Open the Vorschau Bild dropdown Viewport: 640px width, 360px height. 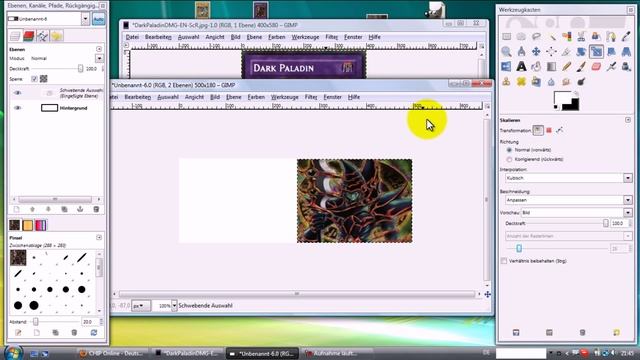tap(628, 213)
